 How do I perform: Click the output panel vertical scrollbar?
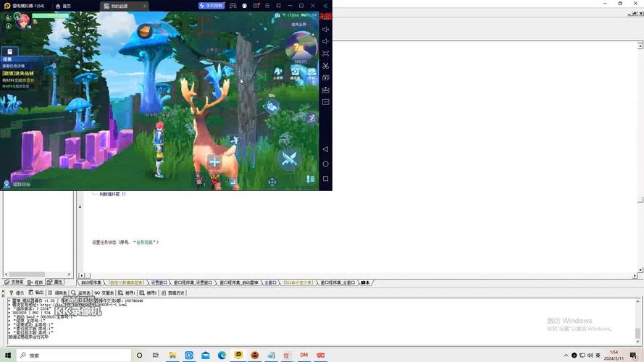coord(637,321)
